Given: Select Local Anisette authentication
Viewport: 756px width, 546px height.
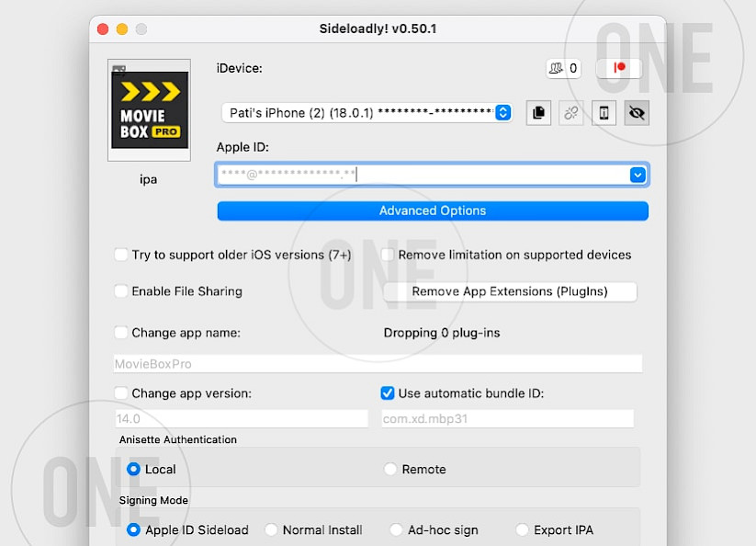Looking at the screenshot, I should pyautogui.click(x=133, y=470).
